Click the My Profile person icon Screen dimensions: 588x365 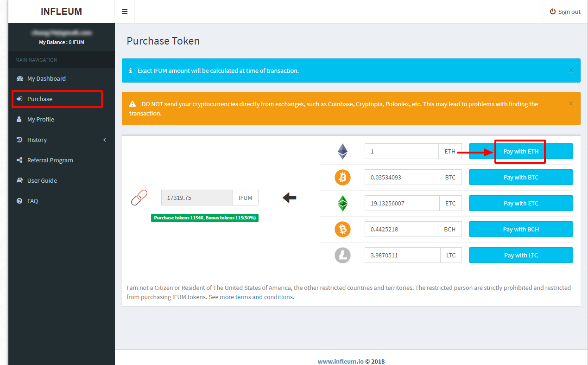tap(19, 119)
